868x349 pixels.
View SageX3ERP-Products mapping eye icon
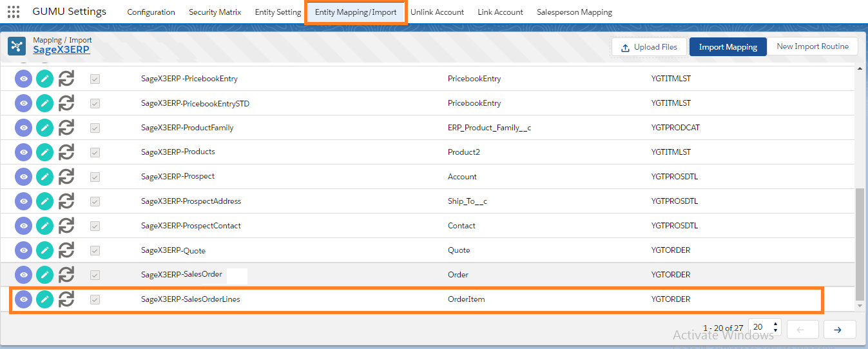click(x=23, y=152)
